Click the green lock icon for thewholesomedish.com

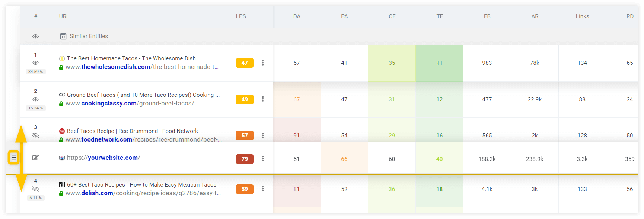[x=61, y=67]
